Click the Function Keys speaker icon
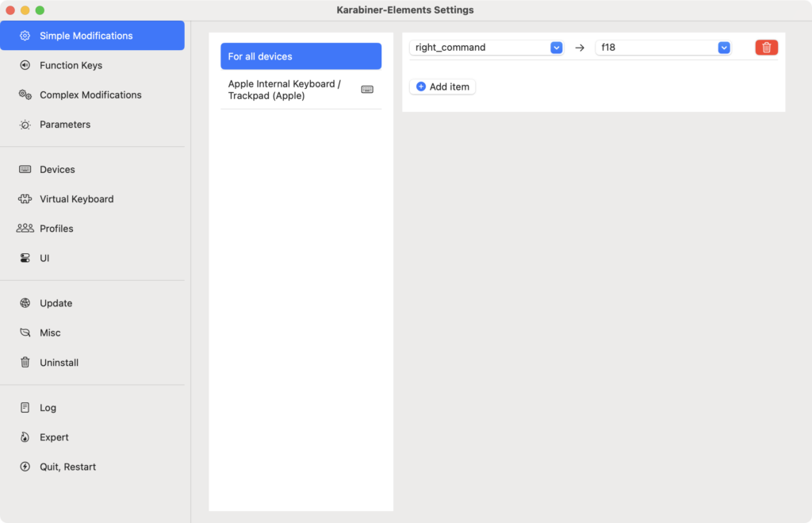Viewport: 812px width, 523px height. pyautogui.click(x=25, y=65)
